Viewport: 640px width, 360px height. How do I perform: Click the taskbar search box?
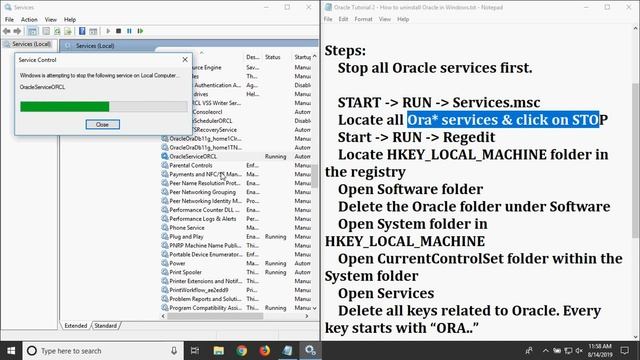pos(102,351)
